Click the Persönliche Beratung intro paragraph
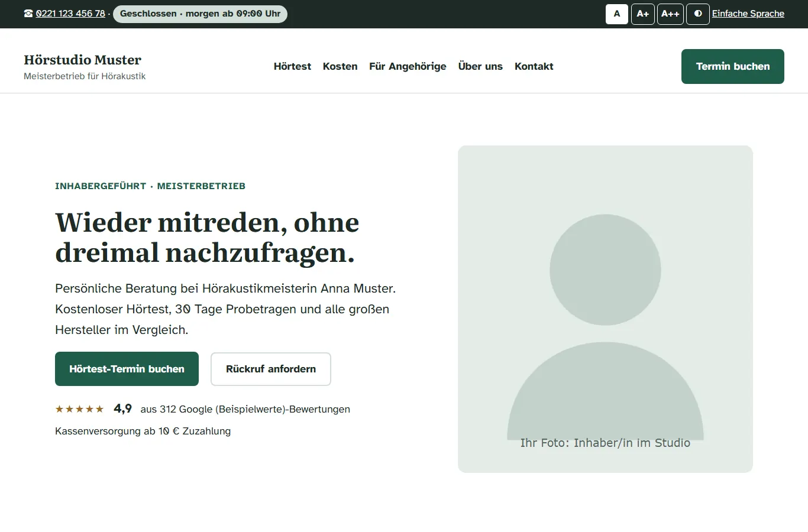Screen dimensions: 808x532 click(x=225, y=309)
